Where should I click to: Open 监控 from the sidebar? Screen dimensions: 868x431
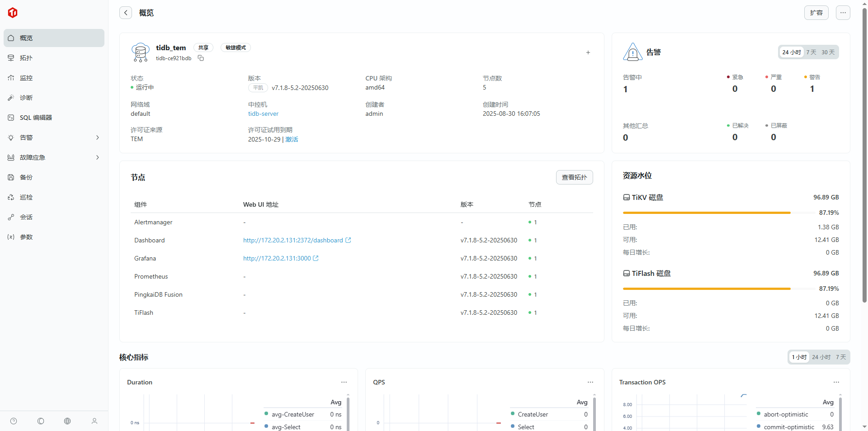point(54,78)
